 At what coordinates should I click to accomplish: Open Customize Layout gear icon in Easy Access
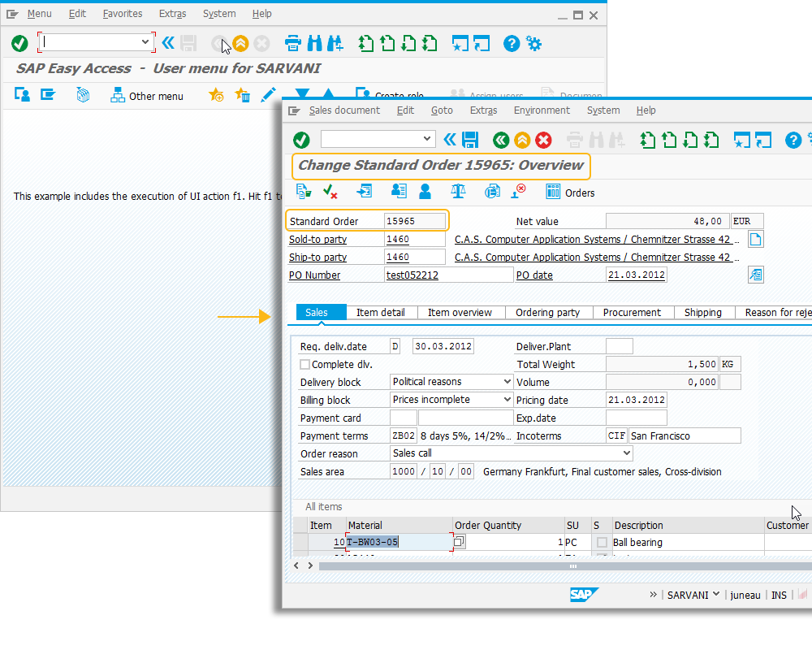point(534,43)
